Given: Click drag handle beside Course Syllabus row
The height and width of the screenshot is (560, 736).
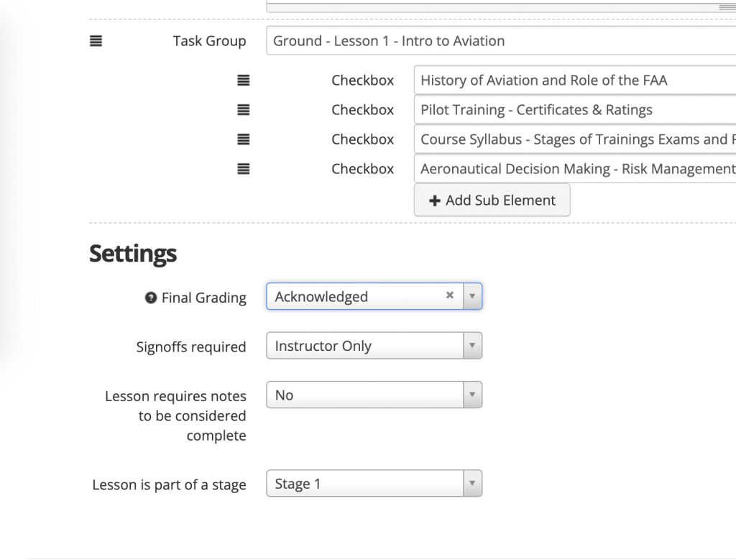Looking at the screenshot, I should [x=244, y=139].
